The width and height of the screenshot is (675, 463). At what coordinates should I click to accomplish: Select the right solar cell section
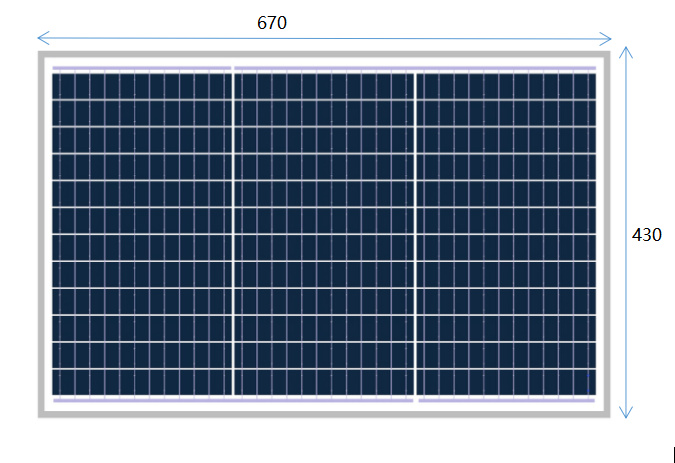point(506,235)
